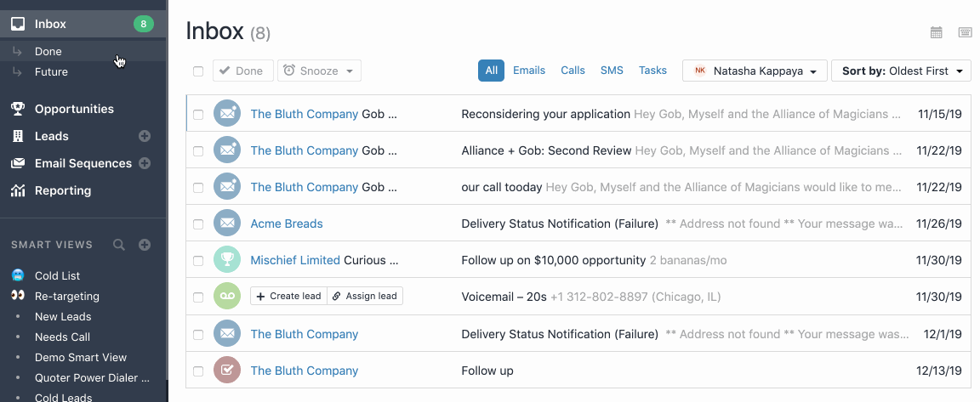Check the Acme Breads row checkbox
Image resolution: width=980 pixels, height=402 pixels.
tap(198, 224)
